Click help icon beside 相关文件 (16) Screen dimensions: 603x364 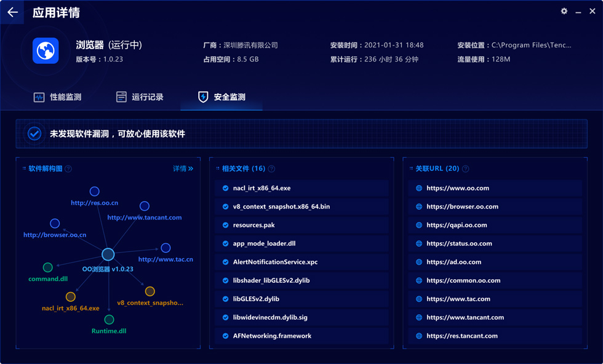(x=271, y=168)
